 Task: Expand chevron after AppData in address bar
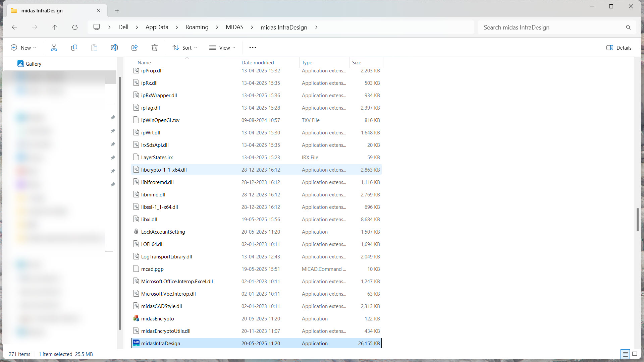tap(177, 27)
